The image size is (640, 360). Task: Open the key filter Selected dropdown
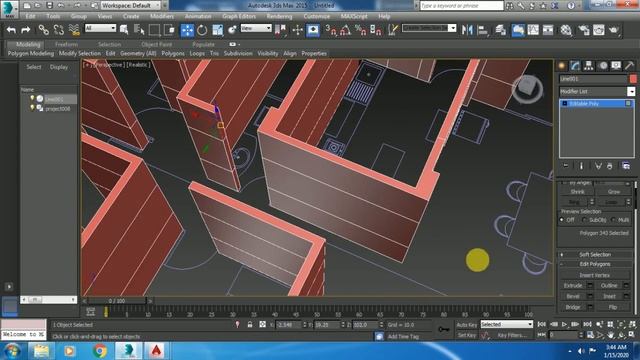[507, 324]
